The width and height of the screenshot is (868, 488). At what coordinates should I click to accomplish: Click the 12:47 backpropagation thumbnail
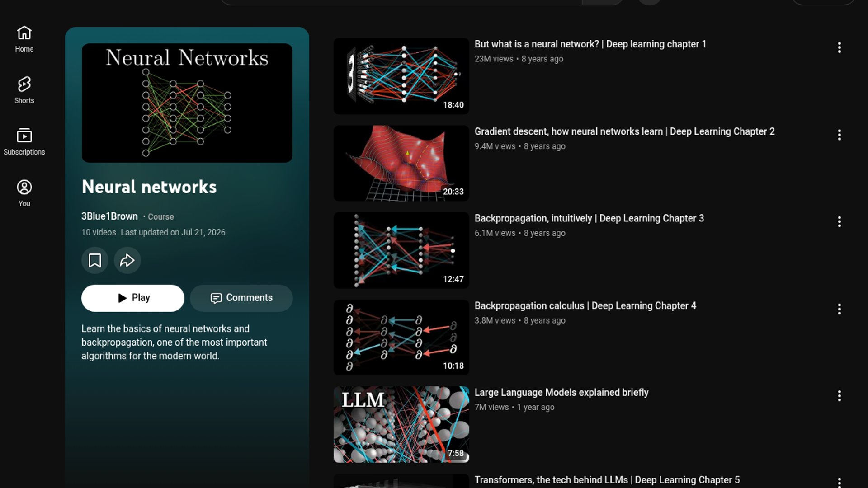click(x=401, y=250)
